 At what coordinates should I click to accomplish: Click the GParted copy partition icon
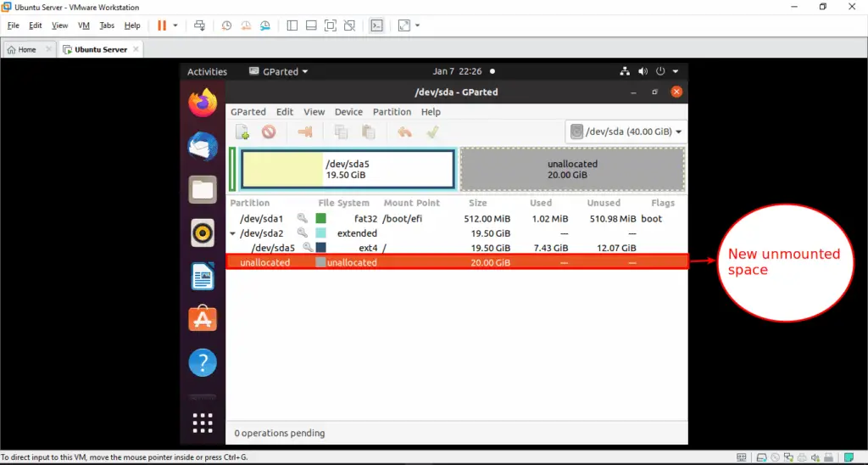click(x=341, y=132)
